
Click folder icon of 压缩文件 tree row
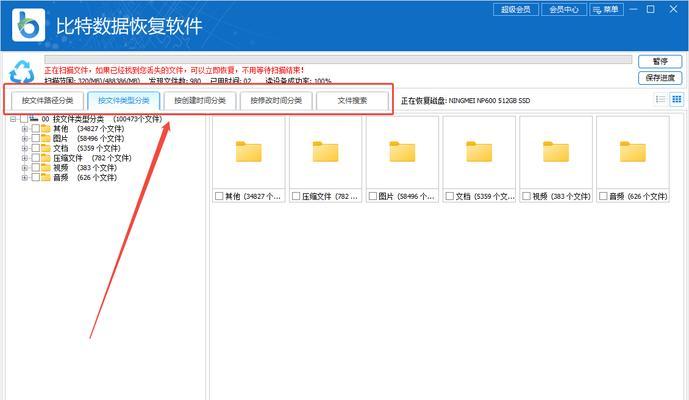46,158
